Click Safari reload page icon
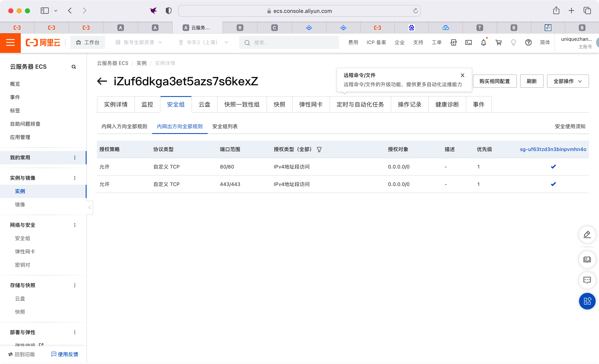 pyautogui.click(x=416, y=11)
